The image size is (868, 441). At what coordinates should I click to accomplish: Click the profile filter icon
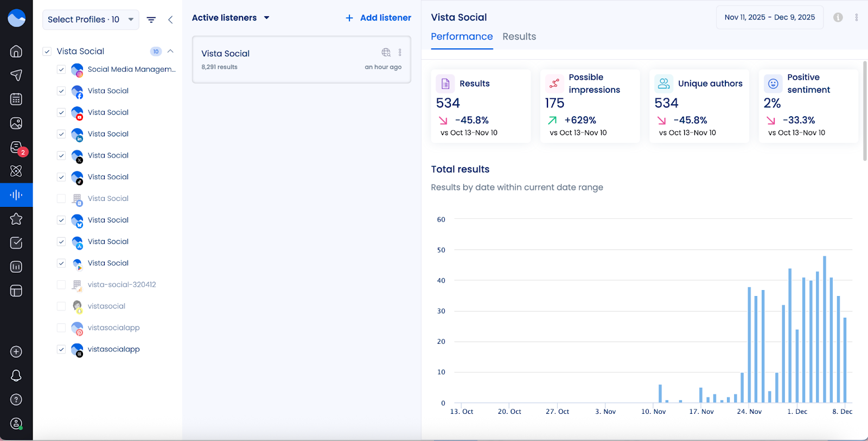point(151,20)
